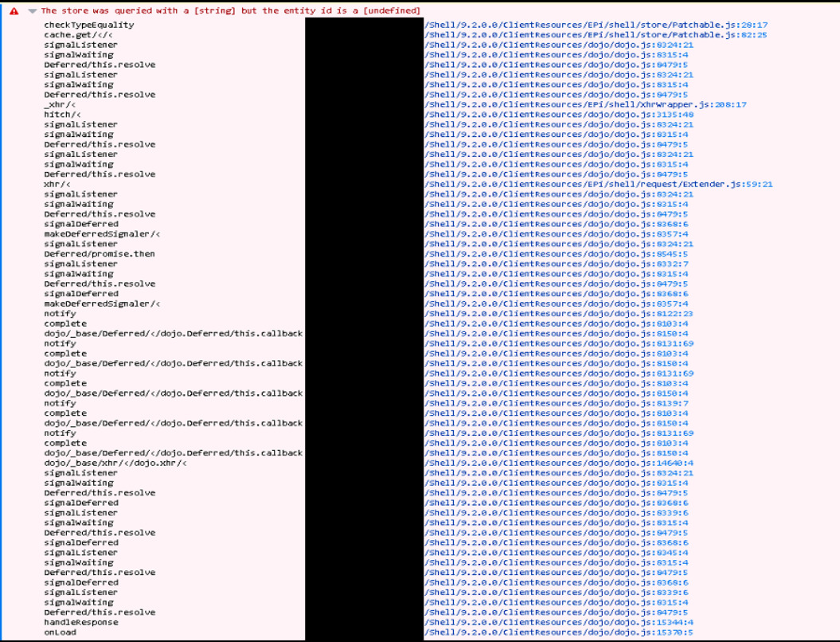This screenshot has height=642, width=840.
Task: Click the cache.get stack frame entry
Action: click(66, 35)
